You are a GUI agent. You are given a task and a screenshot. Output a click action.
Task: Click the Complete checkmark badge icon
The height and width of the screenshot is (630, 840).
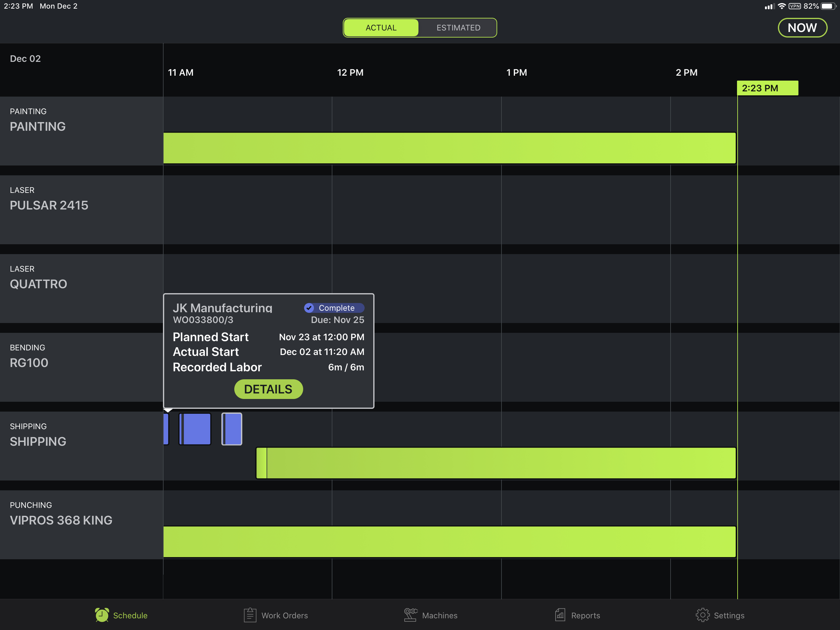coord(309,308)
